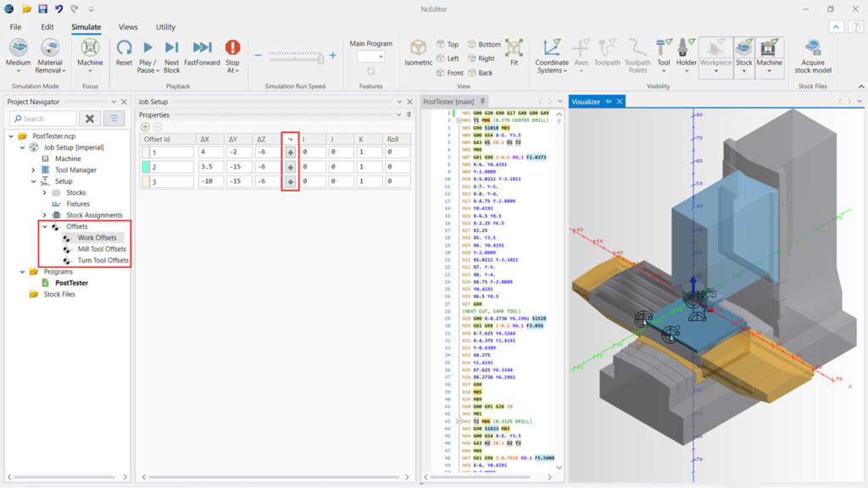The width and height of the screenshot is (868, 488).
Task: Add a new offset with green plus
Action: (145, 126)
